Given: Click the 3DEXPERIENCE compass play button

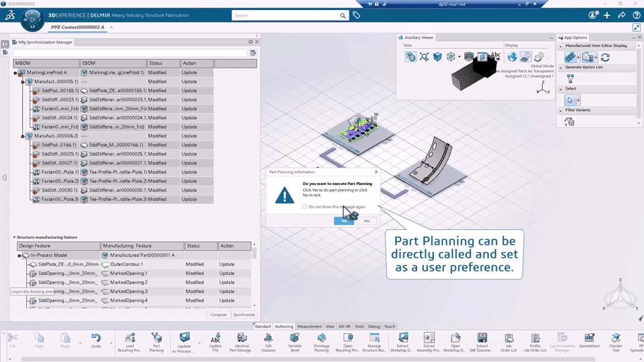Looking at the screenshot, I should tap(32, 19).
